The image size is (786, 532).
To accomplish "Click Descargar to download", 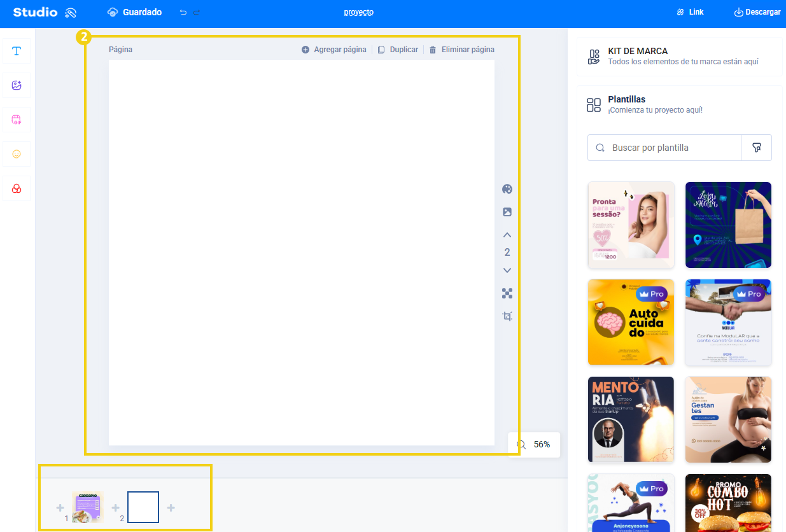I will click(757, 12).
